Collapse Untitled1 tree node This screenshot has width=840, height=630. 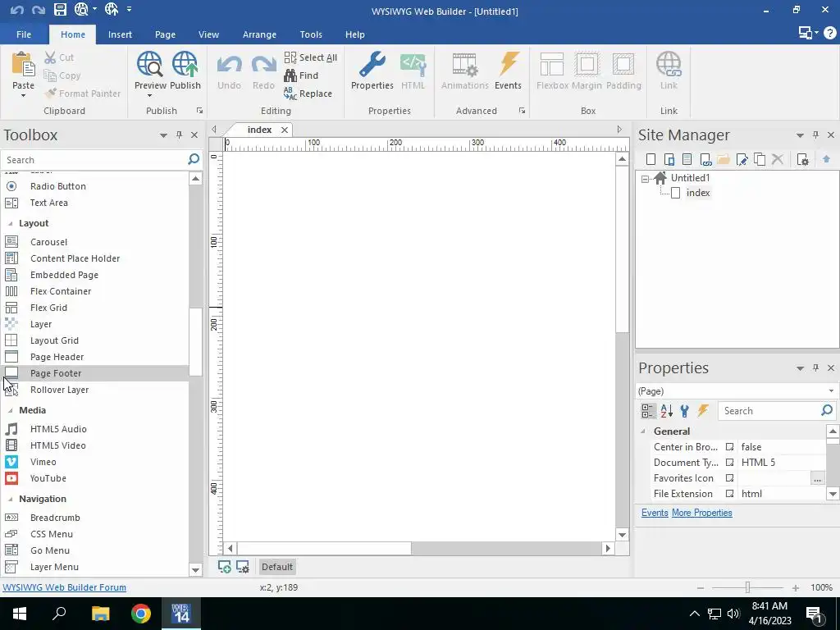645,179
